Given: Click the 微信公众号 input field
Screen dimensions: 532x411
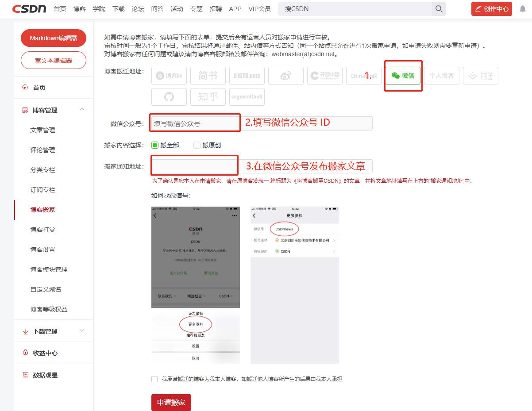Looking at the screenshot, I should coord(262,123).
